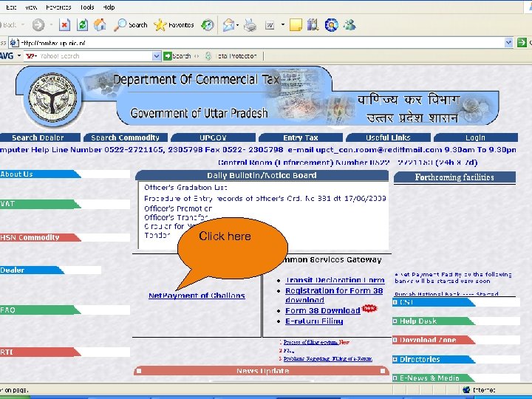Image resolution: width=532 pixels, height=399 pixels.
Task: Open the Mail envelope icon
Action: click(x=228, y=25)
